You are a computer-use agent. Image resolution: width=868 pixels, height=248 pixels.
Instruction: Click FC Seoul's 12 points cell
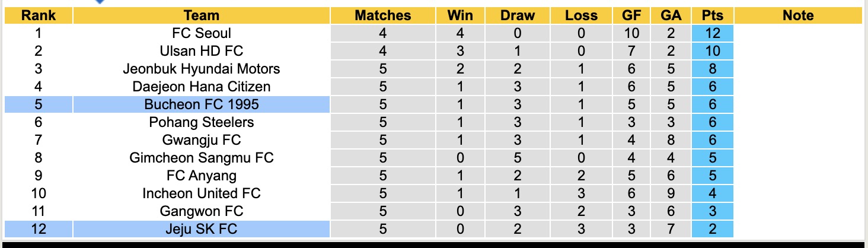click(712, 33)
